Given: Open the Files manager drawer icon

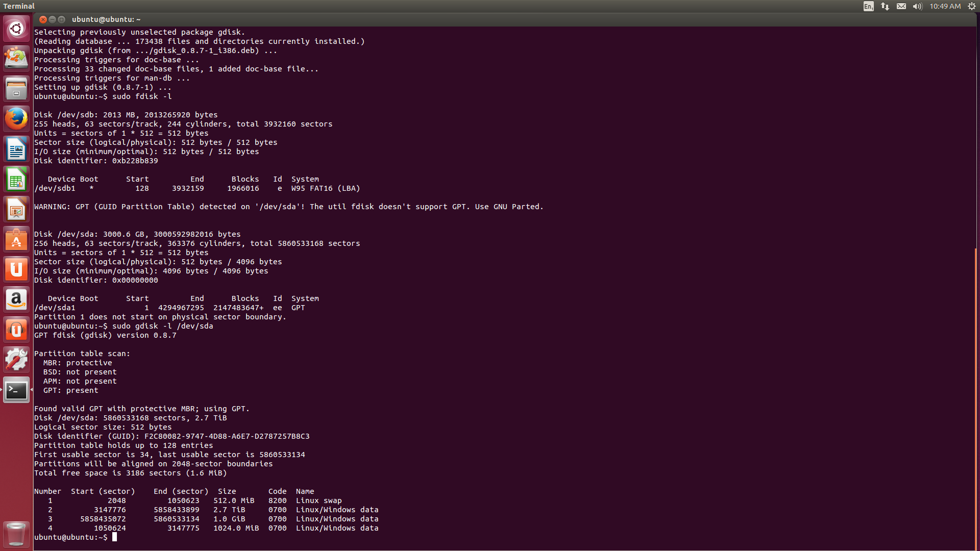Looking at the screenshot, I should click(16, 89).
